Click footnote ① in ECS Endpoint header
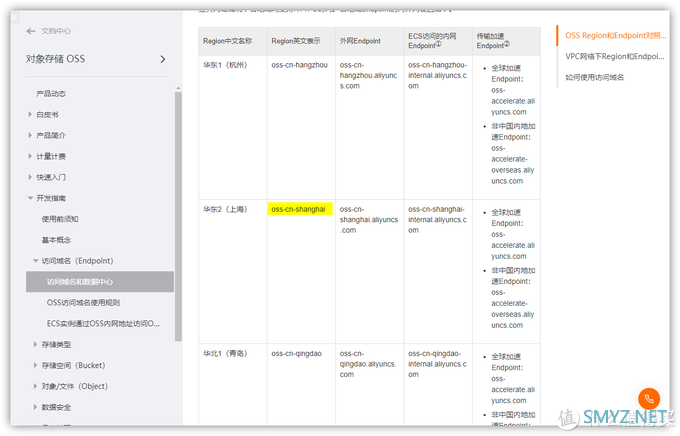 tap(438, 44)
